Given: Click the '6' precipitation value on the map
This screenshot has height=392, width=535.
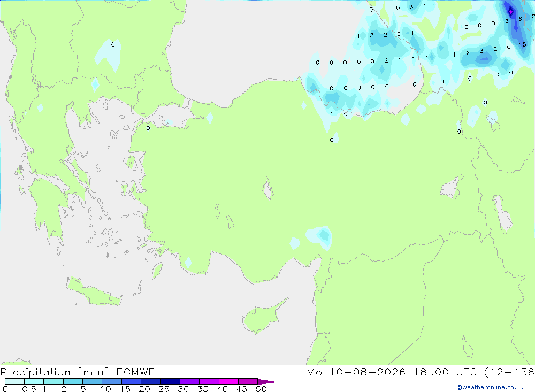Looking at the screenshot, I should coord(520,19).
